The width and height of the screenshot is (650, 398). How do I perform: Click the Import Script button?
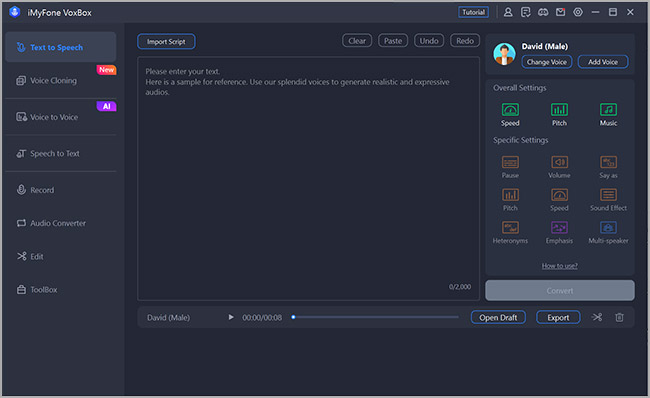(166, 41)
